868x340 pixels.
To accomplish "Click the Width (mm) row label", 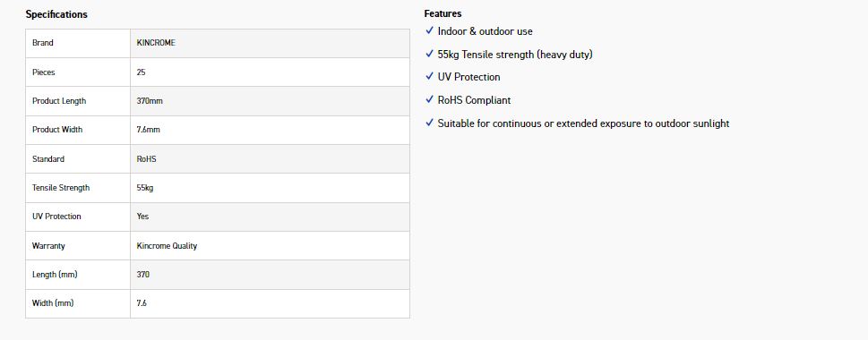I will coord(53,303).
